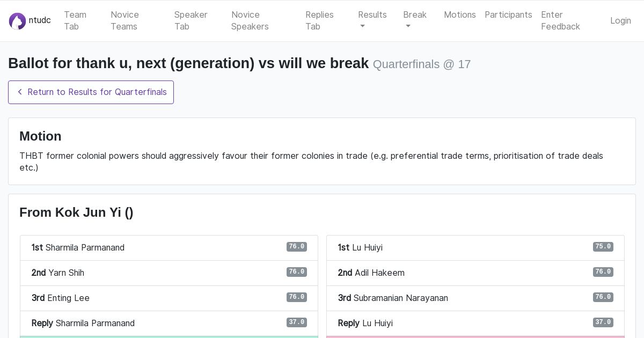The width and height of the screenshot is (644, 338).
Task: Open the Team Tab page
Action: (x=75, y=20)
